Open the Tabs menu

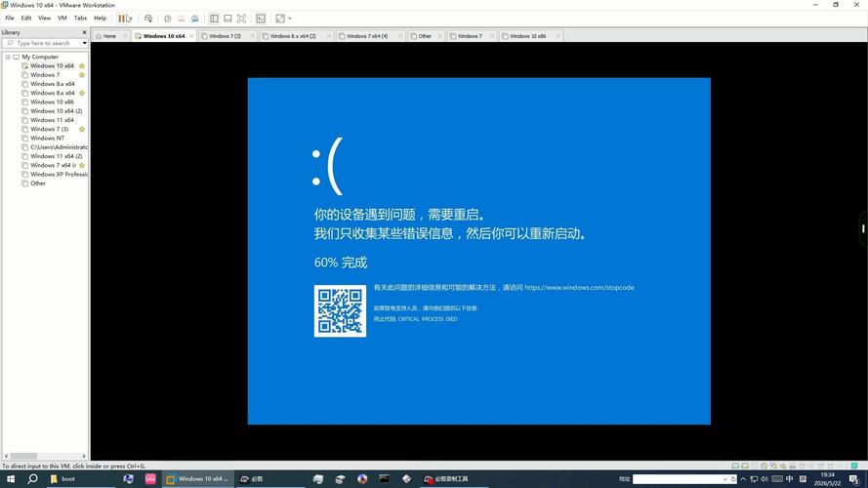pyautogui.click(x=80, y=18)
